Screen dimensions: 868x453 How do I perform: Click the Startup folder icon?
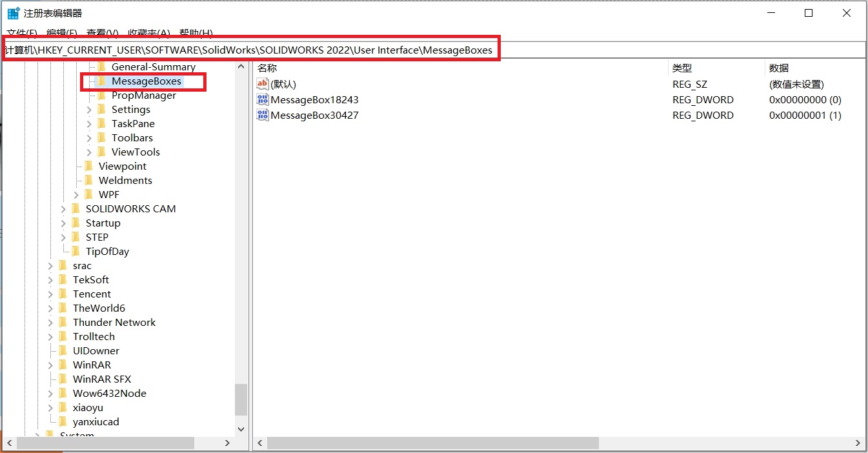[76, 223]
